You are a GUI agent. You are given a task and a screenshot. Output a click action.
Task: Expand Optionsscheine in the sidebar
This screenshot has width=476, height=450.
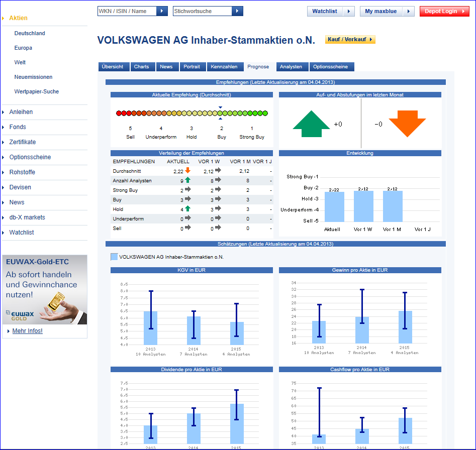coord(30,157)
